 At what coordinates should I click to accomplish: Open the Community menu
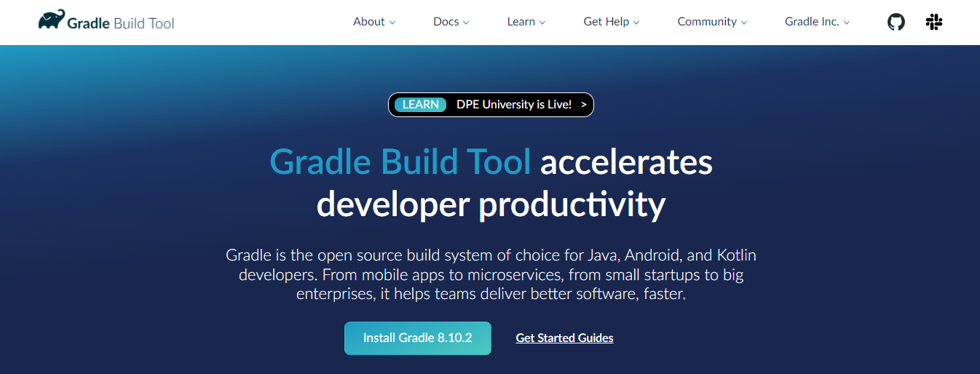click(713, 22)
